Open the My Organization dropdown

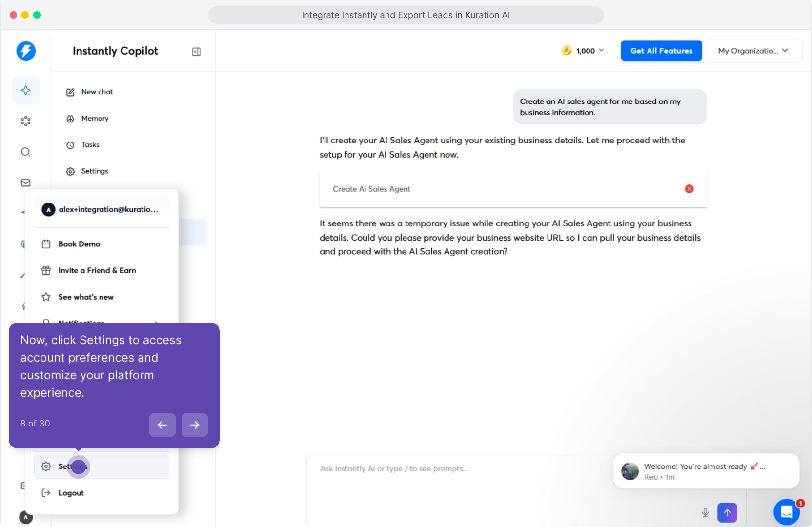(x=754, y=51)
